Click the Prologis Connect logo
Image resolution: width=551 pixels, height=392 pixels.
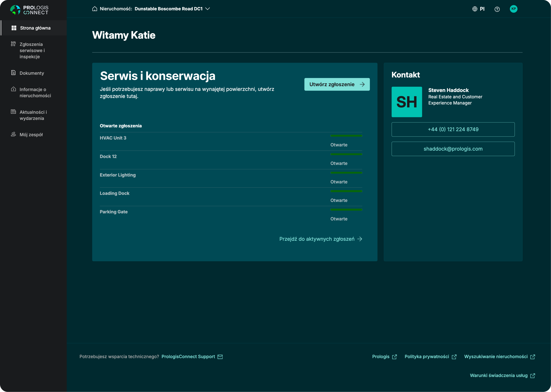[x=29, y=10]
